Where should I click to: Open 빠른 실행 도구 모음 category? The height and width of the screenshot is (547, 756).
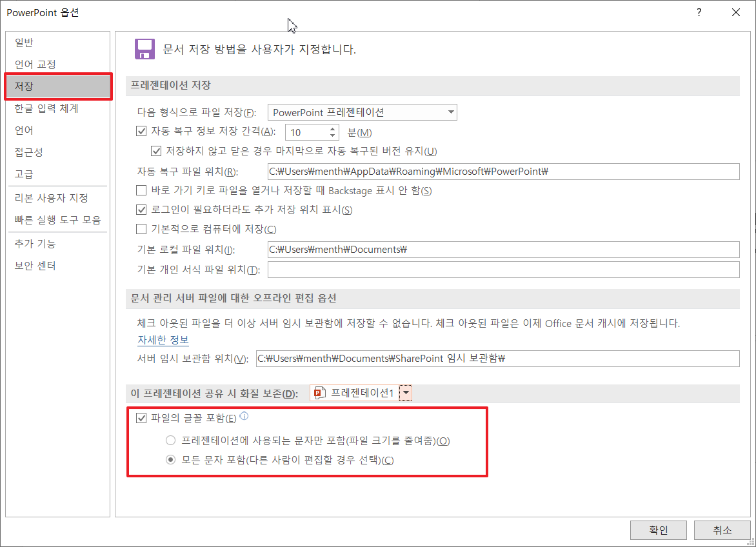58,220
